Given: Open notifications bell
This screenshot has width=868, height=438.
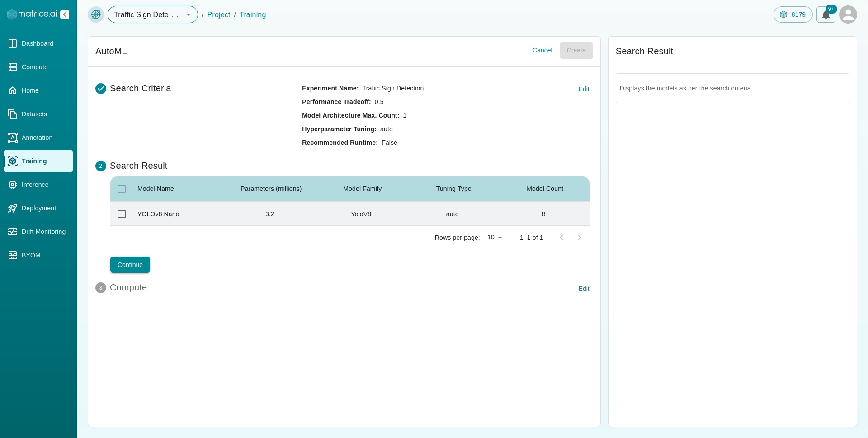Looking at the screenshot, I should (x=826, y=14).
